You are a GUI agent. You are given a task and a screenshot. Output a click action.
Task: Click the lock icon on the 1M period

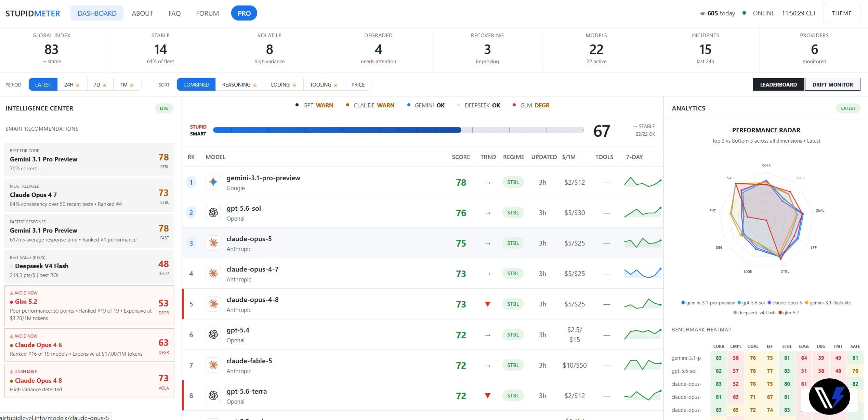(x=132, y=84)
